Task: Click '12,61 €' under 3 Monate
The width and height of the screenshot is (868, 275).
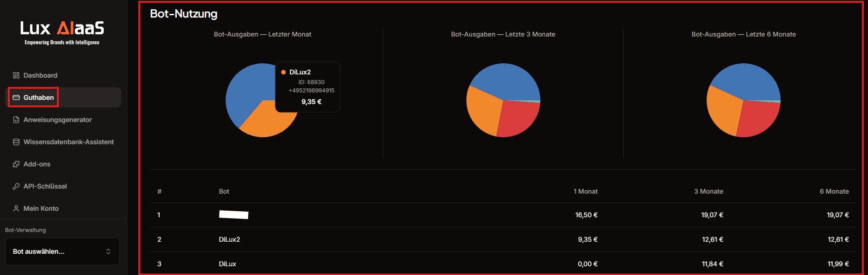Action: [712, 239]
